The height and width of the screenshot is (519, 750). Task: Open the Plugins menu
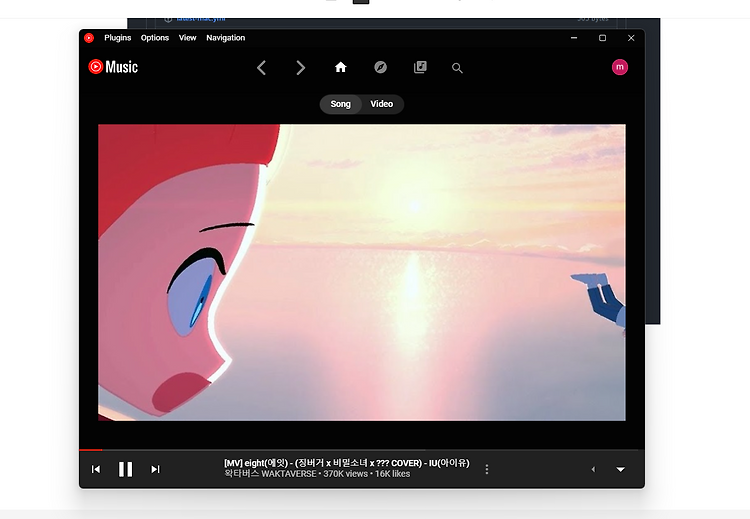pyautogui.click(x=118, y=38)
